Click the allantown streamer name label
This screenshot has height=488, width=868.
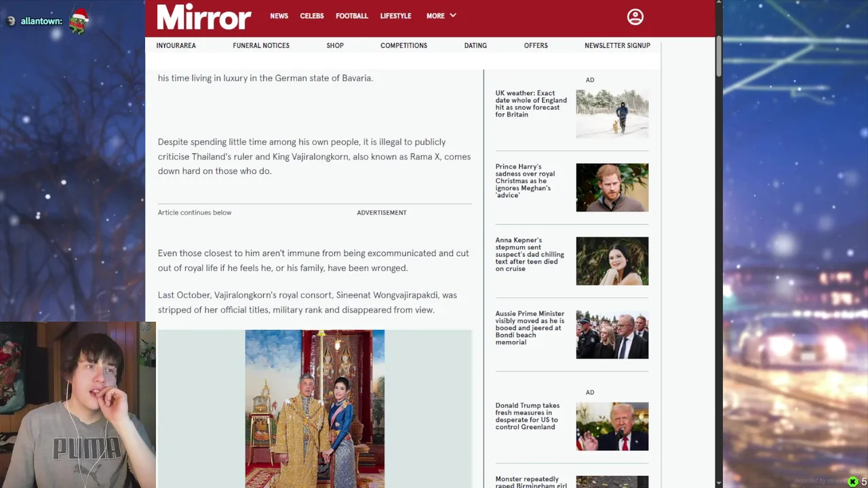41,21
